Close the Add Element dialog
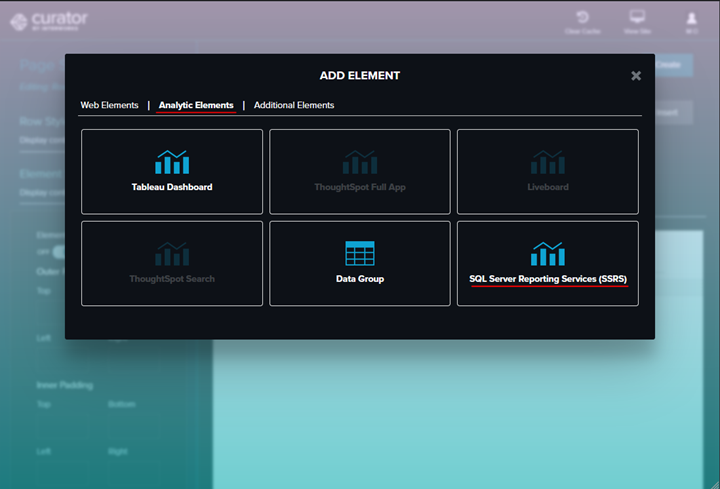Image resolution: width=720 pixels, height=489 pixels. [x=636, y=76]
